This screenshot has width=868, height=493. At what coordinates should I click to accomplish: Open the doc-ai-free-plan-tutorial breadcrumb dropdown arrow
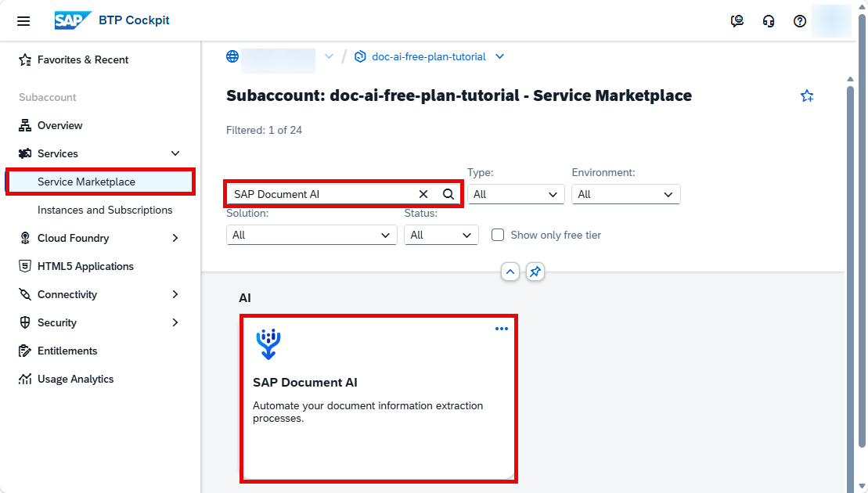[499, 56]
